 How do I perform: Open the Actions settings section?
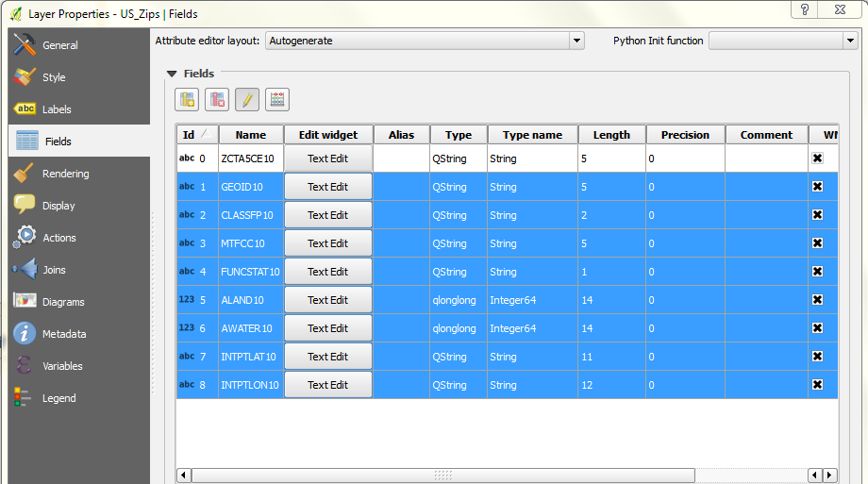pyautogui.click(x=79, y=238)
